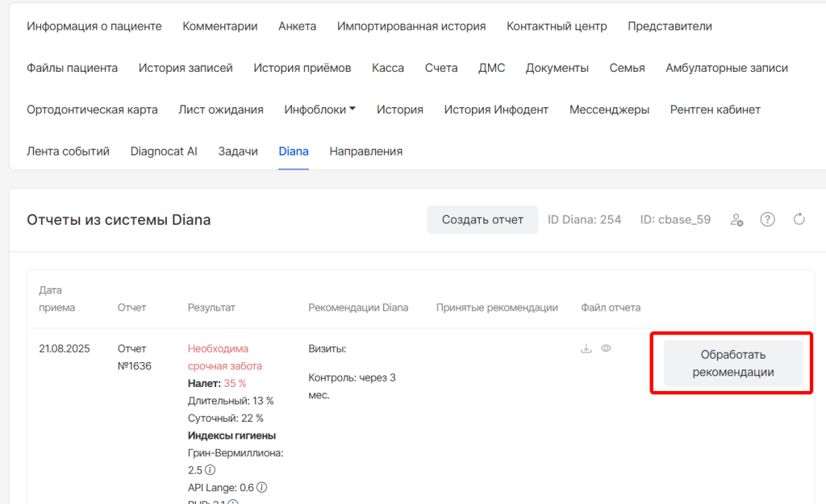Download the report file for Отчет №1636
Viewport: 826px width, 504px height.
coord(586,348)
